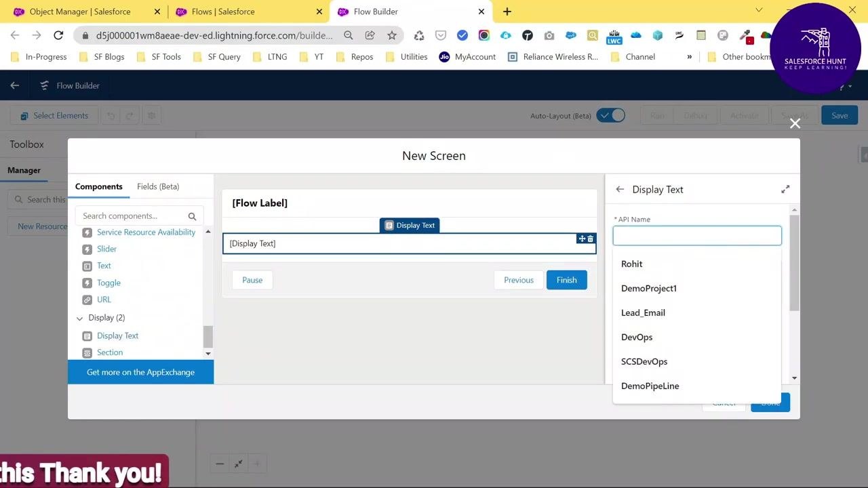Viewport: 868px width, 488px height.
Task: Reload the browser page
Action: [x=58, y=35]
